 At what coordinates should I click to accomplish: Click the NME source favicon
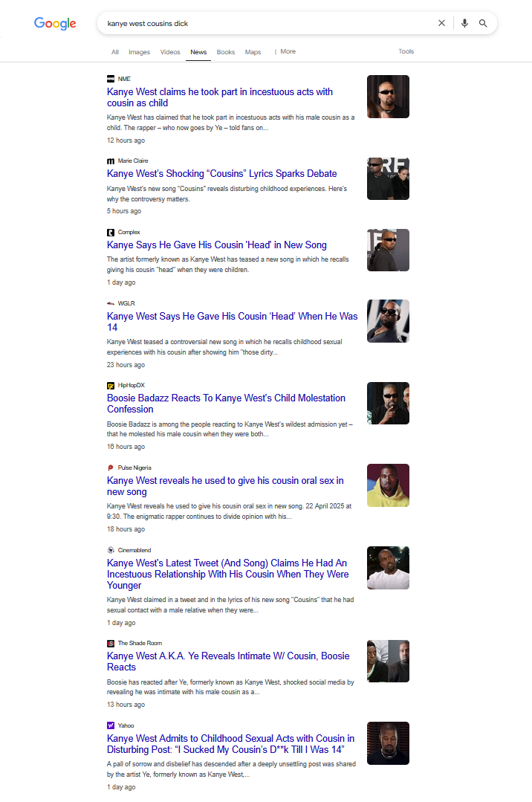111,79
